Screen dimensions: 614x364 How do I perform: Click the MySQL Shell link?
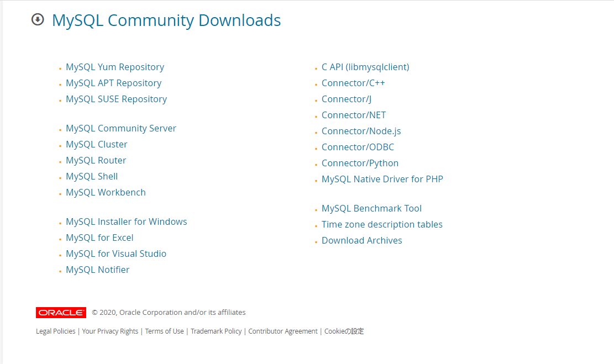(x=92, y=176)
